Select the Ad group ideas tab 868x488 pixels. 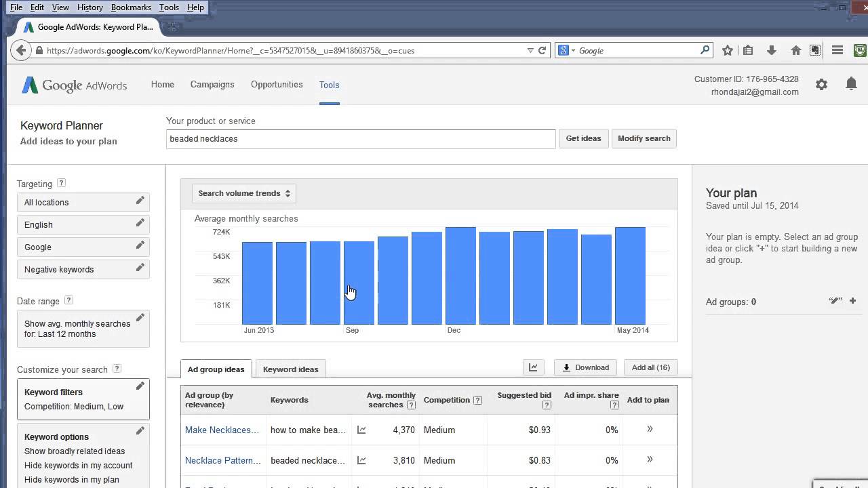coord(216,369)
